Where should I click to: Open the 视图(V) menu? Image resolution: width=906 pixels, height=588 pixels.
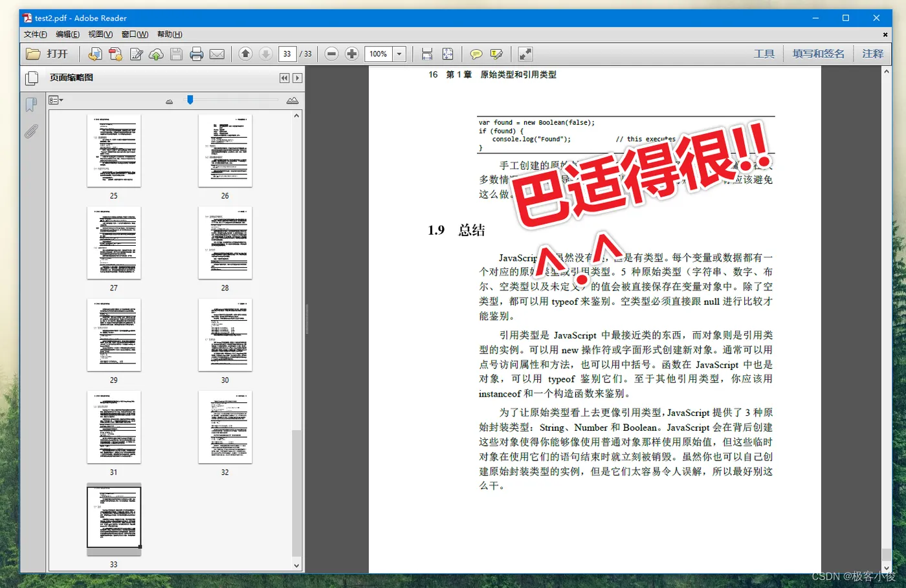[x=100, y=34]
